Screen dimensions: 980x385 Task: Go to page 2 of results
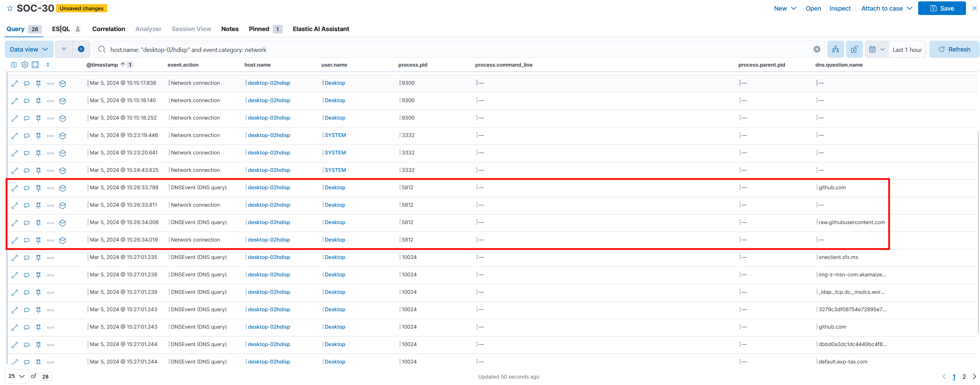pos(964,377)
